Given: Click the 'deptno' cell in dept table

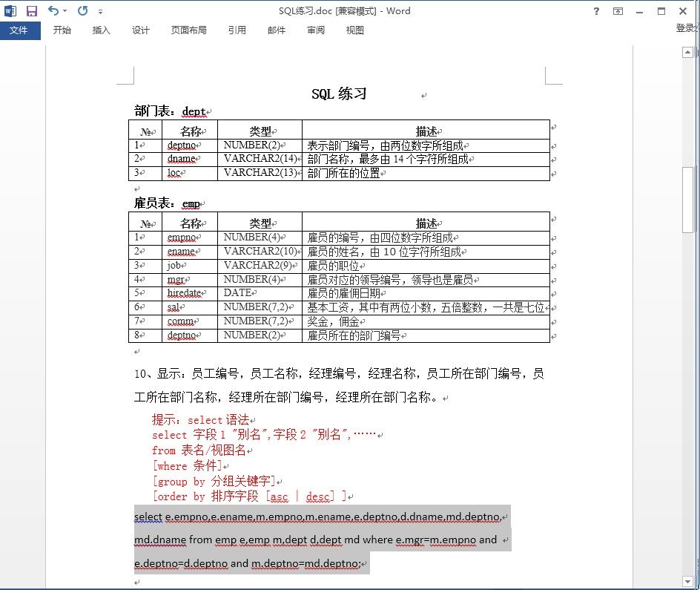Looking at the screenshot, I should (x=190, y=145).
